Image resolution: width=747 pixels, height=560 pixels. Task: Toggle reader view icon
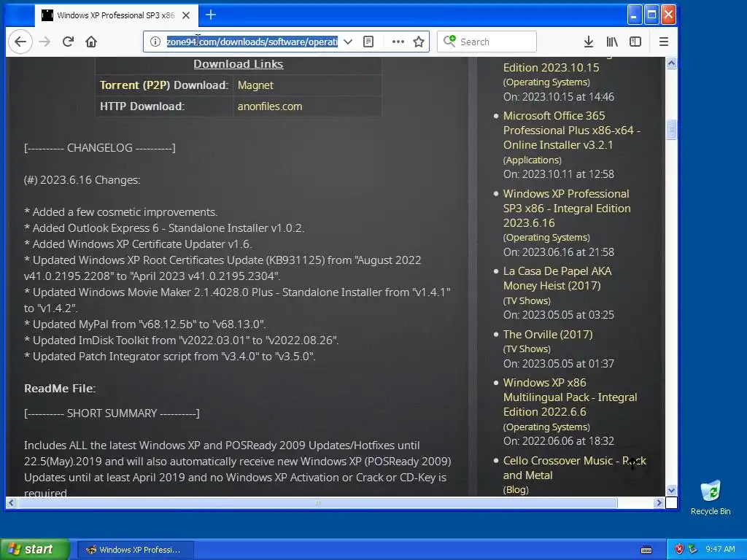coord(368,42)
